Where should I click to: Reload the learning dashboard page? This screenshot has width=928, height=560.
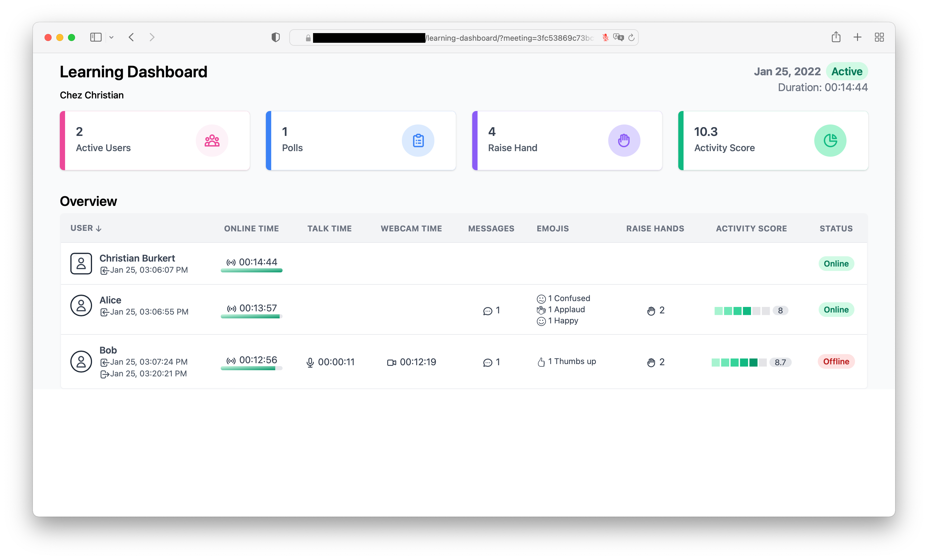point(632,37)
